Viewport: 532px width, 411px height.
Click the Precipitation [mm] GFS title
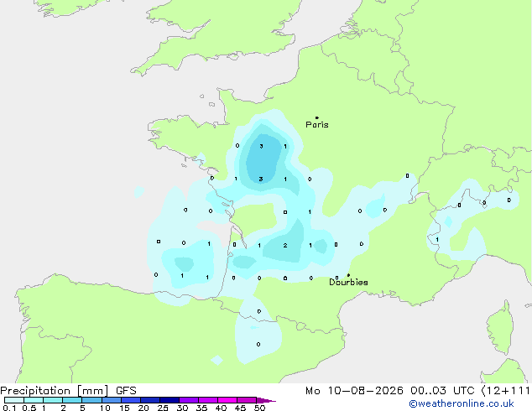[x=68, y=391]
